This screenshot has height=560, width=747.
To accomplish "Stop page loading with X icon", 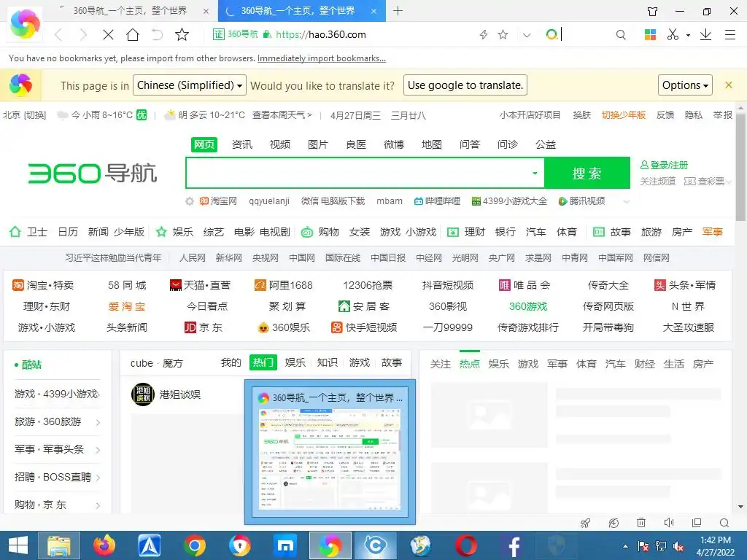I will 108,34.
